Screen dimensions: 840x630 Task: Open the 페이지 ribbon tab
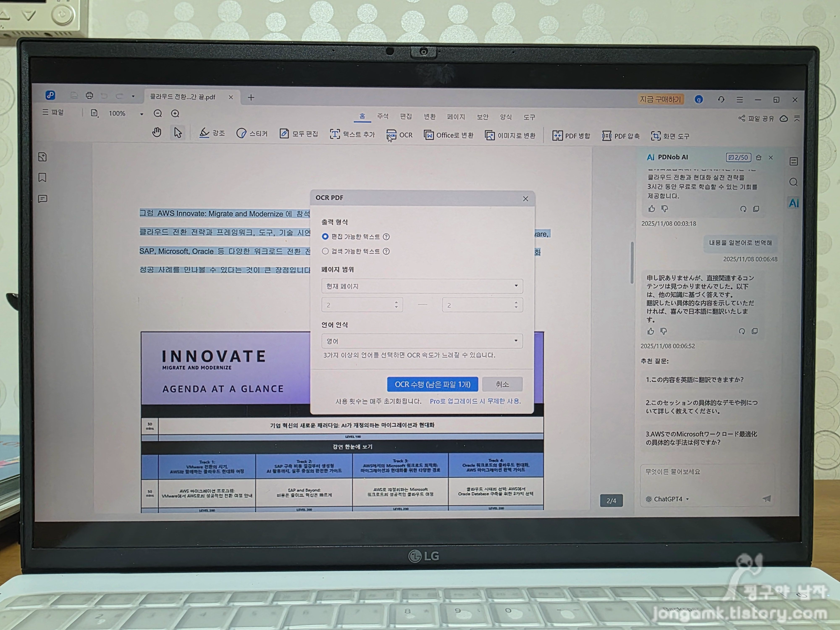tap(456, 117)
